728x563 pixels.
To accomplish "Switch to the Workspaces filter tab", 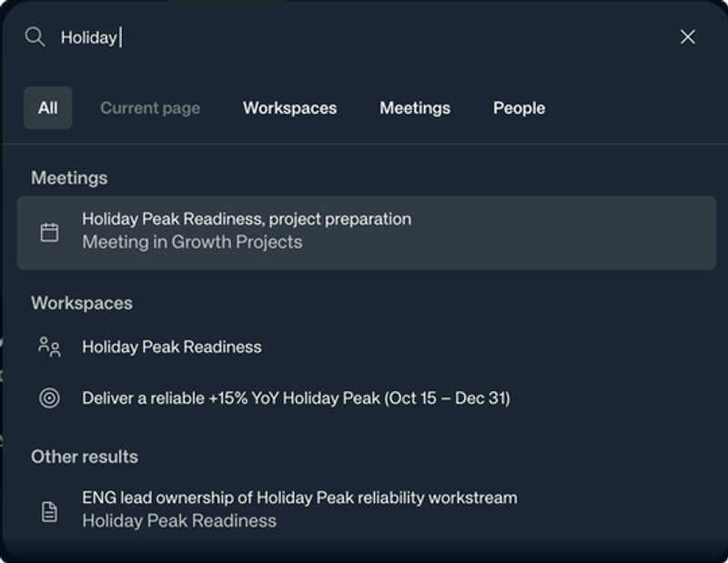I will coord(289,107).
